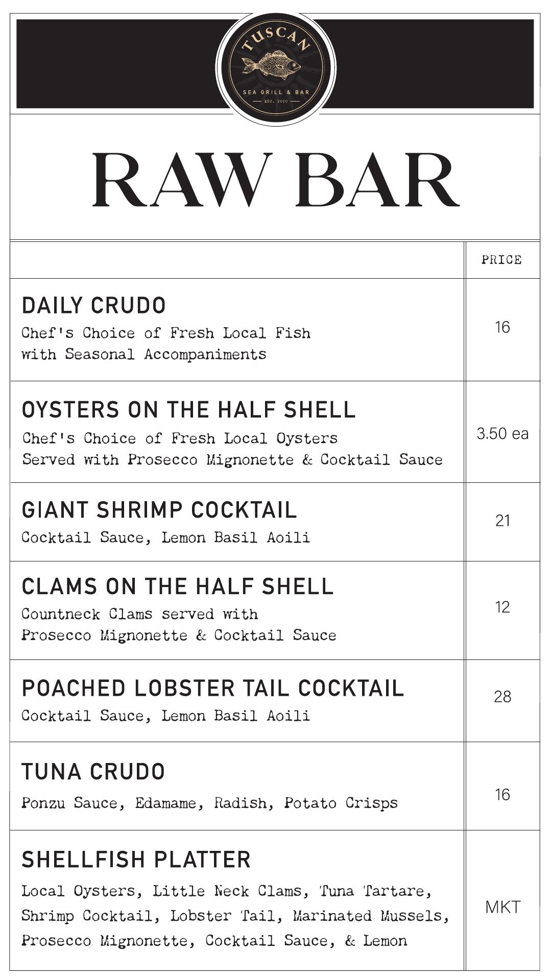
Task: Click the shrimp cocktail price 21
Action: pyautogui.click(x=502, y=521)
